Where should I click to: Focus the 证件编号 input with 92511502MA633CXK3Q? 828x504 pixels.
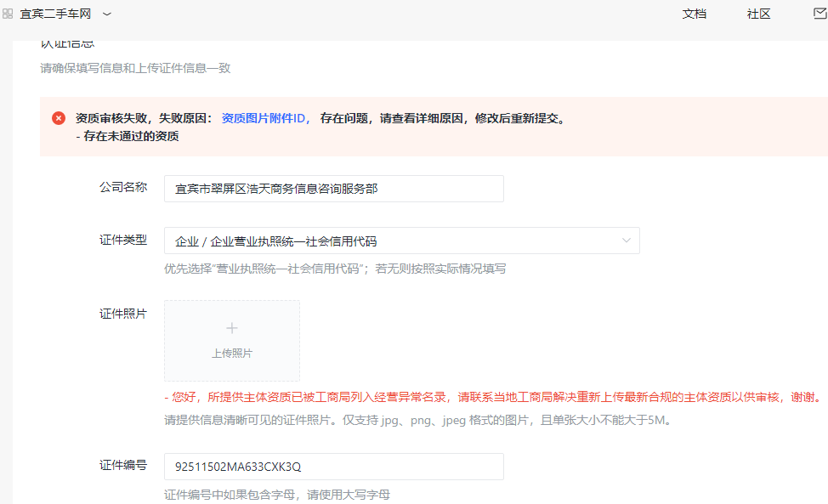(333, 467)
